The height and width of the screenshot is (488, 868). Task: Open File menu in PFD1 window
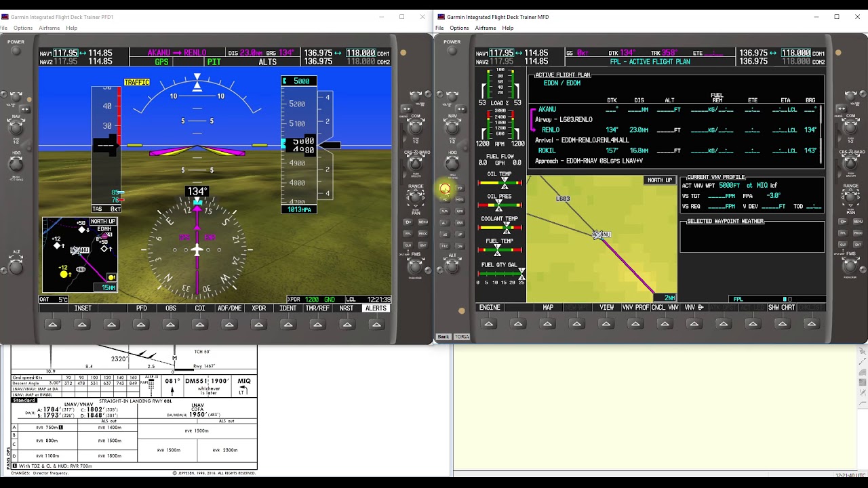click(x=4, y=28)
